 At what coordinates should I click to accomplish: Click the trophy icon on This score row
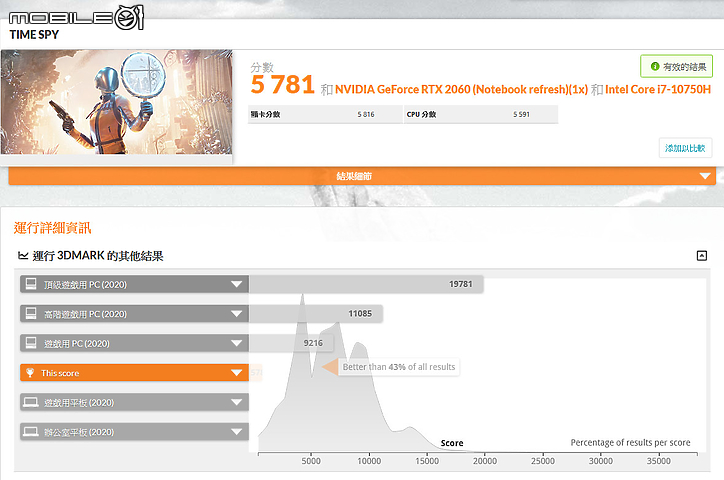(x=30, y=372)
